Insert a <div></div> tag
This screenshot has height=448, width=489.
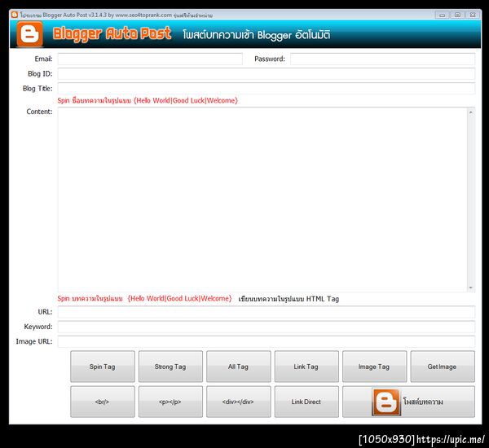[239, 402]
